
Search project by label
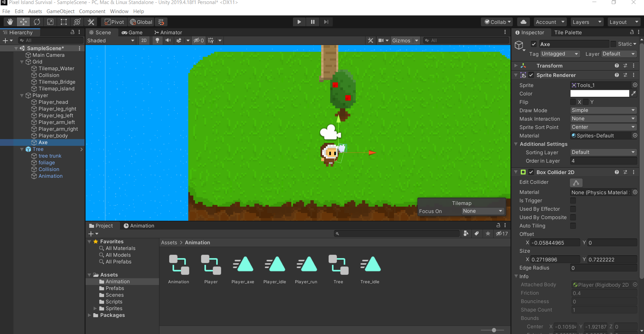(x=477, y=234)
